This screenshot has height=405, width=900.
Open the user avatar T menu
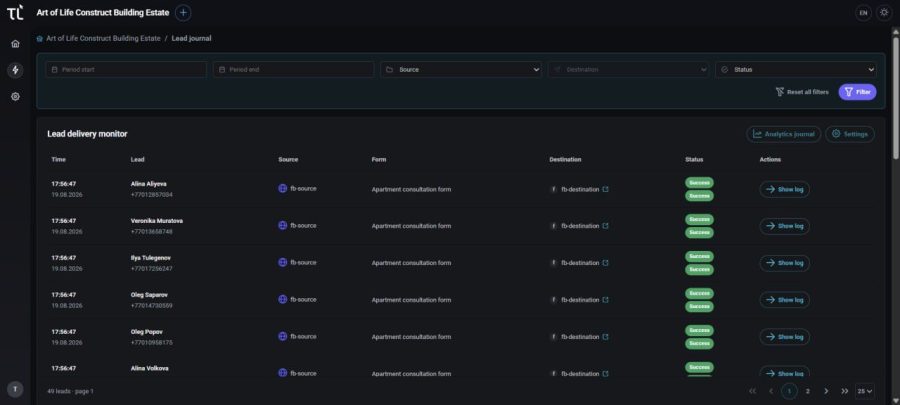tap(15, 389)
